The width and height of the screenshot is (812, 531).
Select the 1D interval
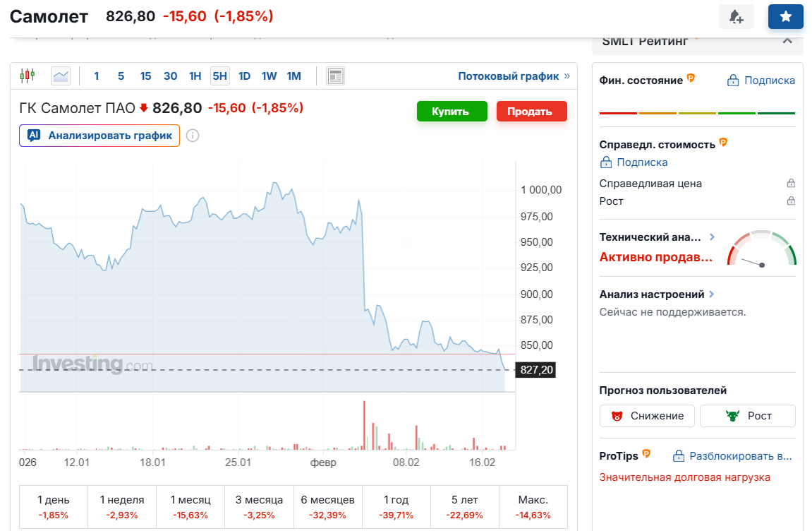(244, 76)
